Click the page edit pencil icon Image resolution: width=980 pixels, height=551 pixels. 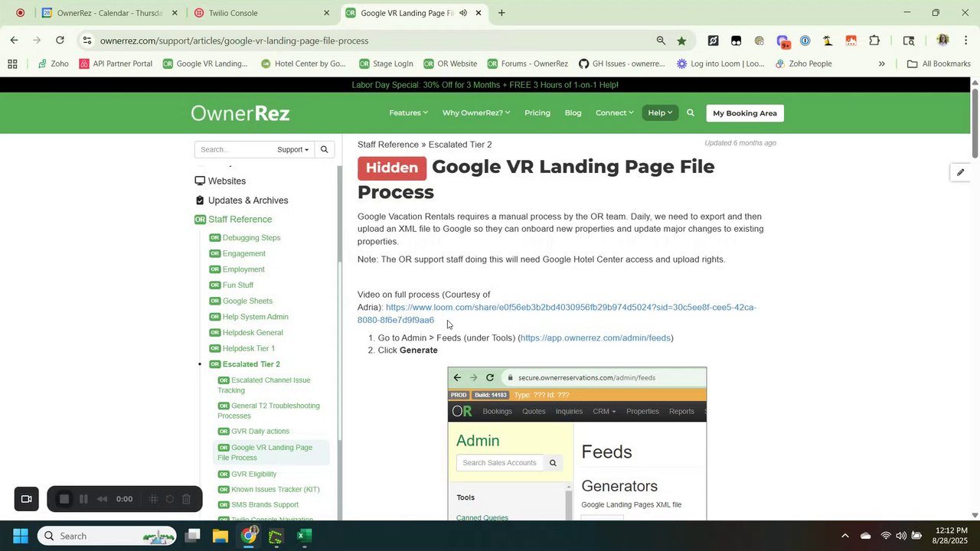point(960,172)
